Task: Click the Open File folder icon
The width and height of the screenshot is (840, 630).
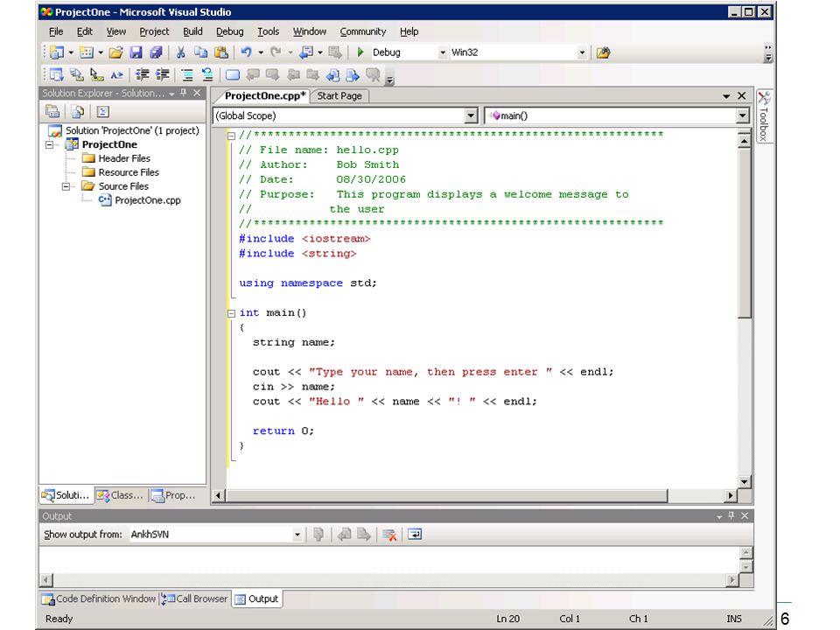Action: tap(115, 52)
